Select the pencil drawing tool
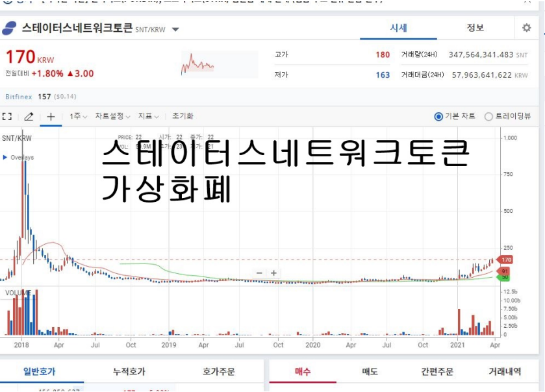Screen dimensions: 545x392 coord(29,116)
